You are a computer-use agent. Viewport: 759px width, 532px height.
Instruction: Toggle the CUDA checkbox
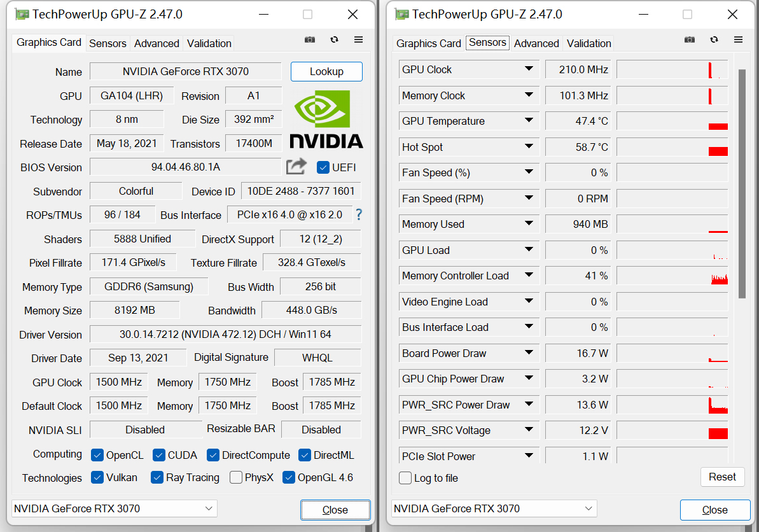coord(159,455)
